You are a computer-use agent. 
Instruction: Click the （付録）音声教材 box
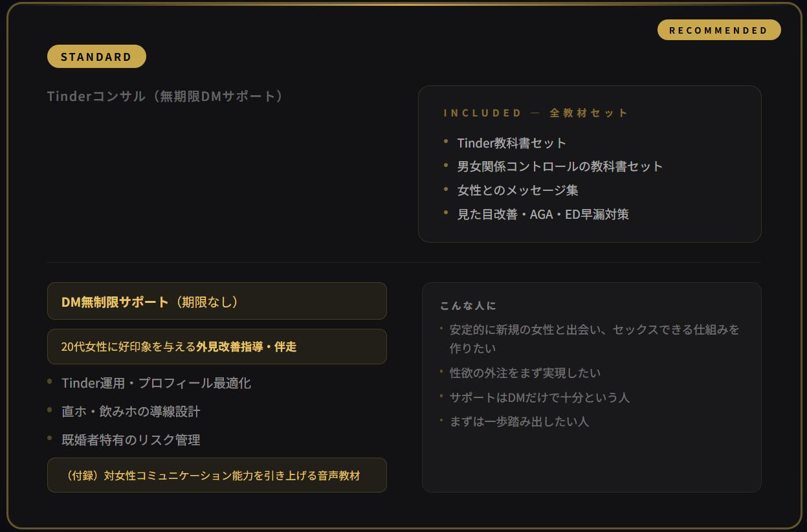(x=217, y=475)
